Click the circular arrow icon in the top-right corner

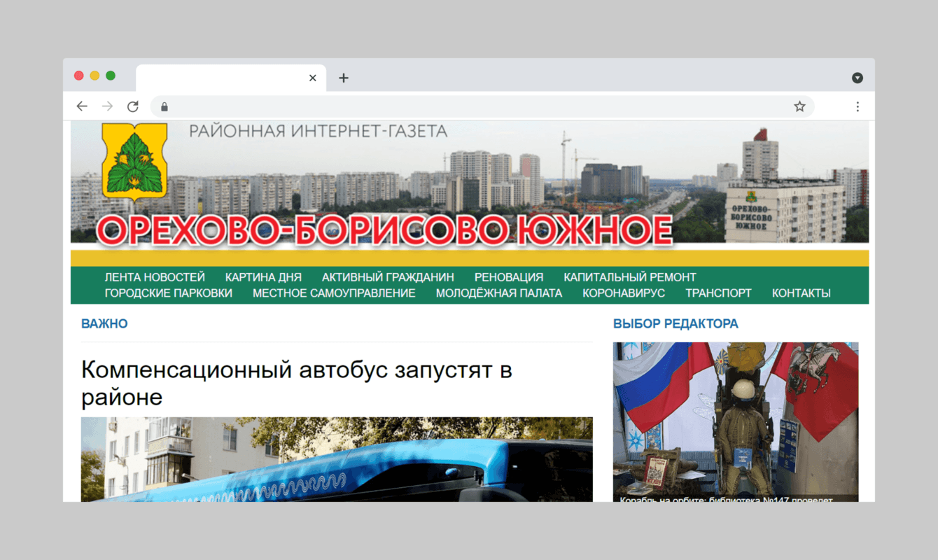coord(857,78)
